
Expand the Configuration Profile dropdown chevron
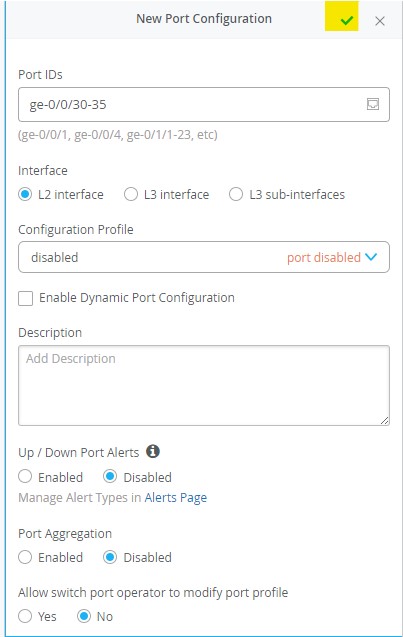(x=371, y=257)
